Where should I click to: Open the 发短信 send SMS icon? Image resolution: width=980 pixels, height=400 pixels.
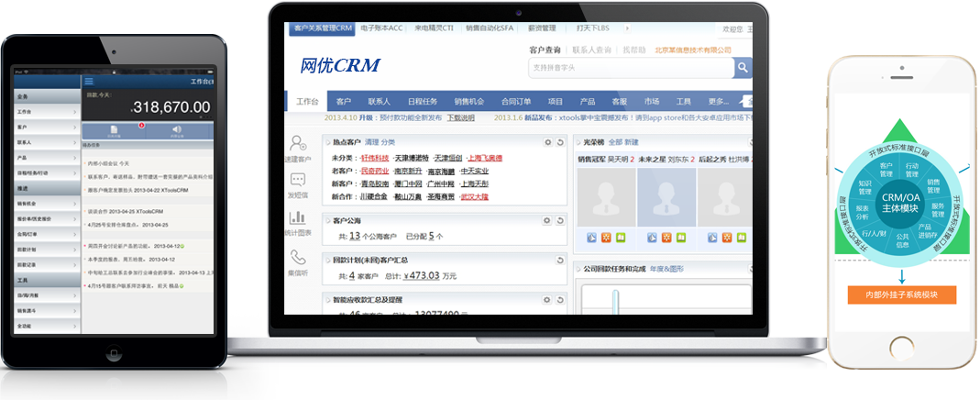click(x=298, y=181)
